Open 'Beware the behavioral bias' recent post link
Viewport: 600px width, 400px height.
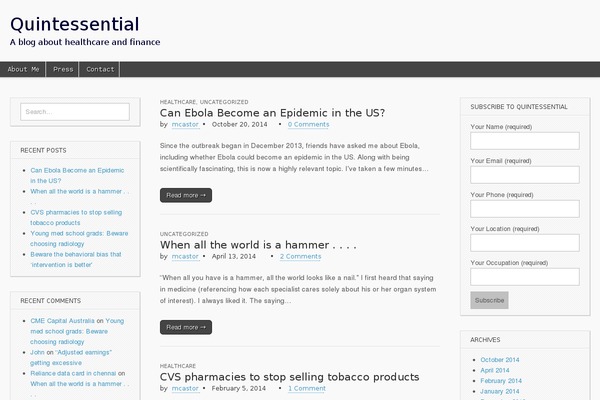(76, 260)
